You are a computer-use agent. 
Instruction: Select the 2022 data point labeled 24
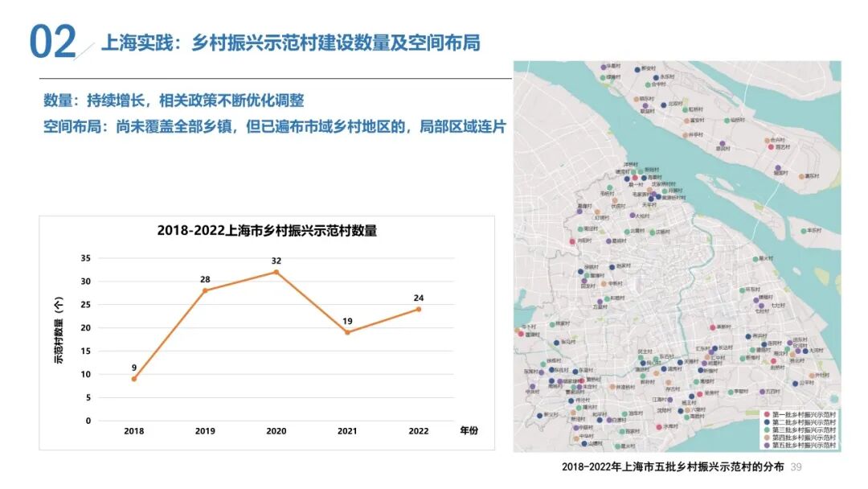[417, 309]
